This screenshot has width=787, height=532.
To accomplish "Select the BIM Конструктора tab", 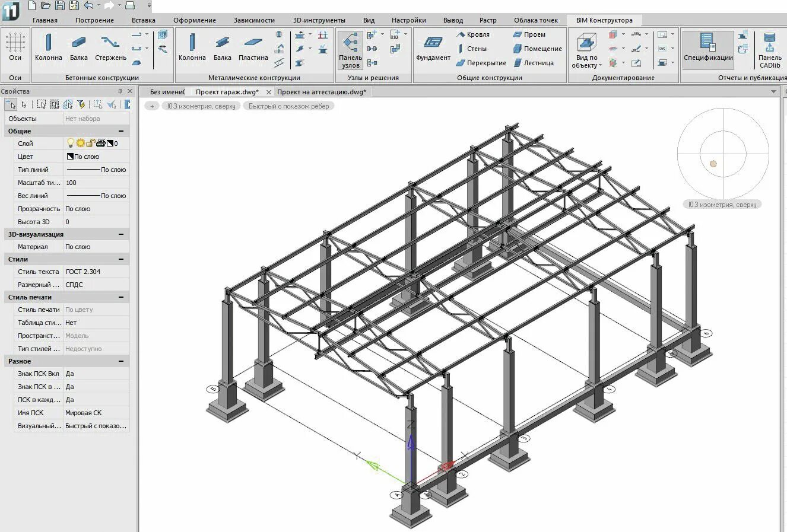I will [x=604, y=20].
